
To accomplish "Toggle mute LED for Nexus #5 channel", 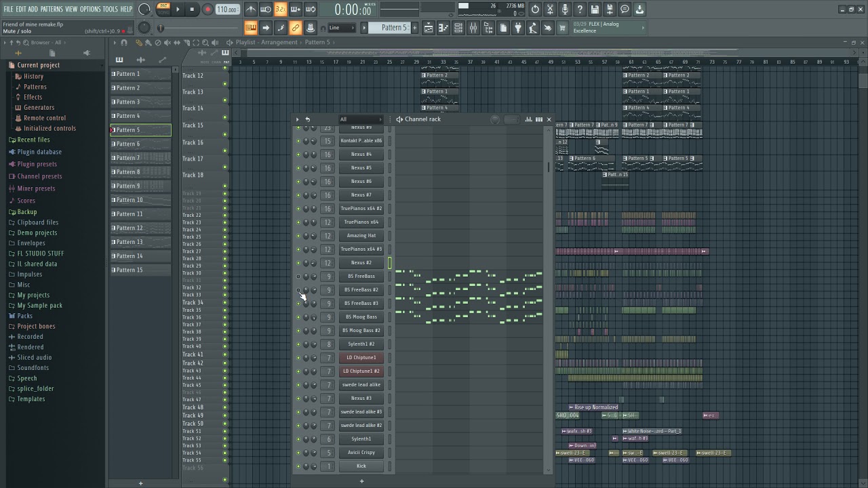I will pyautogui.click(x=298, y=168).
